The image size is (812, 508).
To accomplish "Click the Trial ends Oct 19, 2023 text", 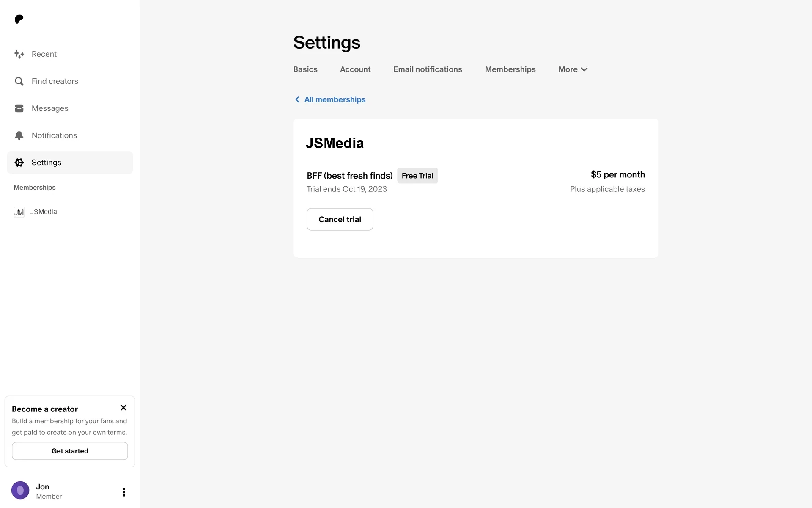I will 347,189.
